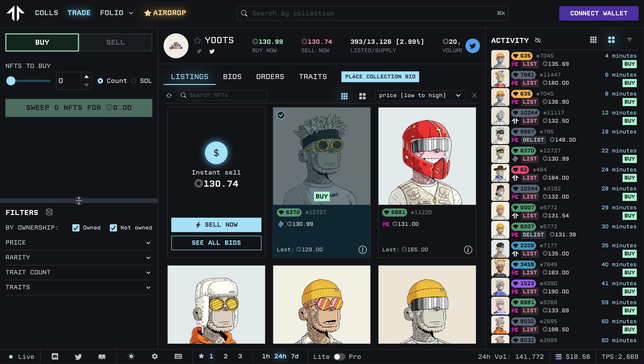Open Discord from the footer

55,356
